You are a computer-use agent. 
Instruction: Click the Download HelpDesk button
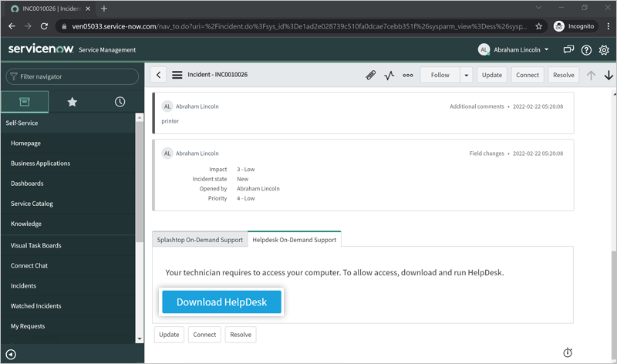(221, 302)
